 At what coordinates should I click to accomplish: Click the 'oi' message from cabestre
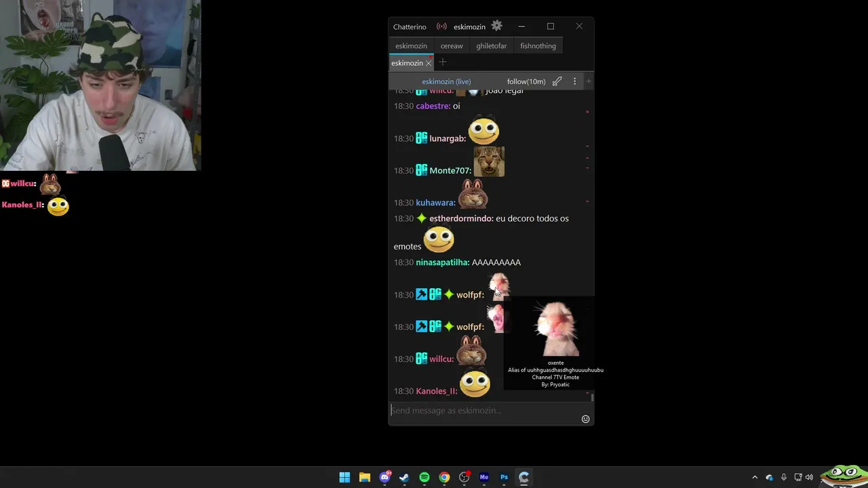456,106
